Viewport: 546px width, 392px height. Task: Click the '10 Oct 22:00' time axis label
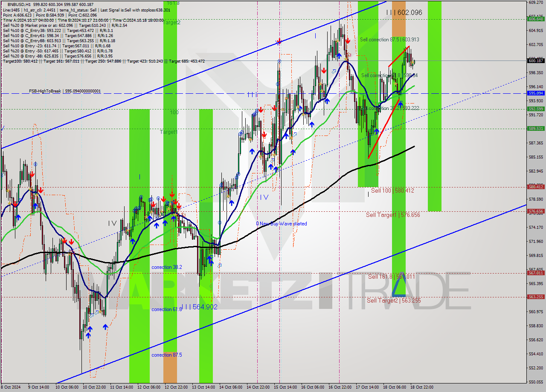pos(95,387)
